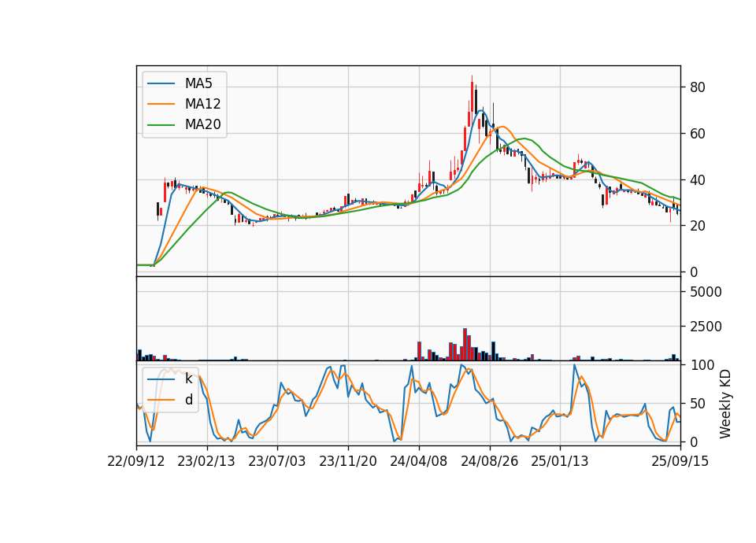Click the KD axis label 100
The image size is (756, 543).
702,365
